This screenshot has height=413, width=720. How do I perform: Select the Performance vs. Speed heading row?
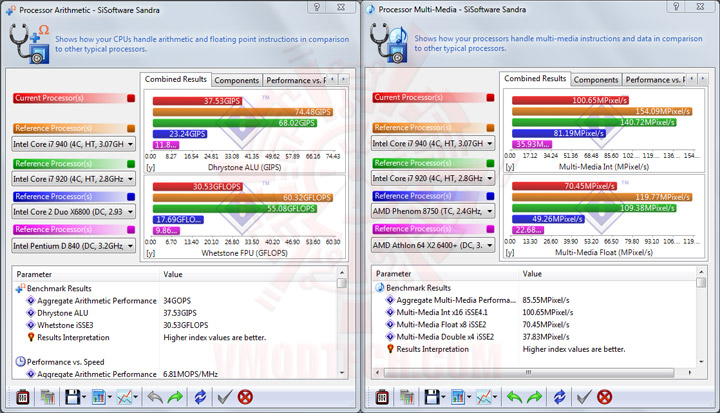click(x=174, y=362)
